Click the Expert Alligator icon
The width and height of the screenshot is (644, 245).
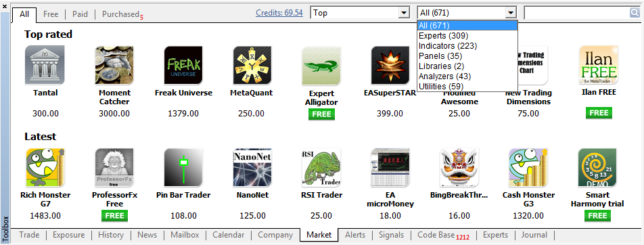321,66
